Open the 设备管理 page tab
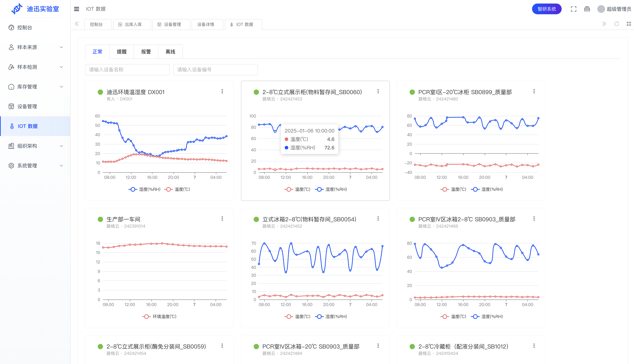 click(171, 24)
